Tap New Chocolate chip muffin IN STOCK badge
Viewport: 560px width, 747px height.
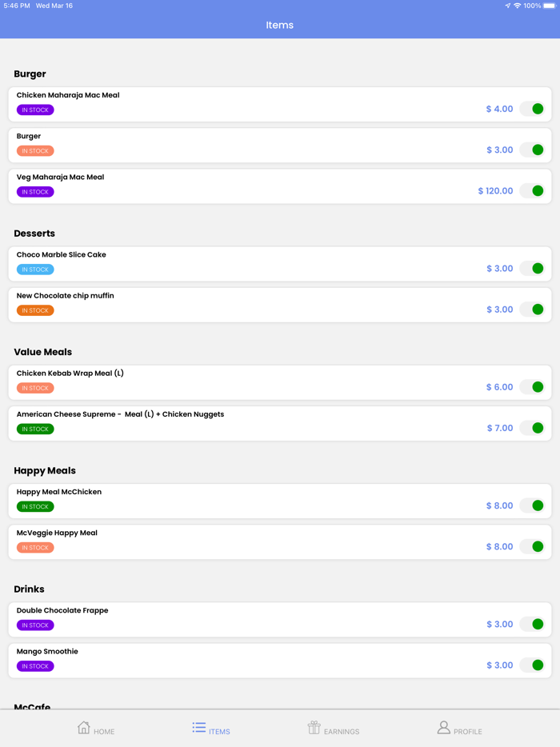(35, 310)
